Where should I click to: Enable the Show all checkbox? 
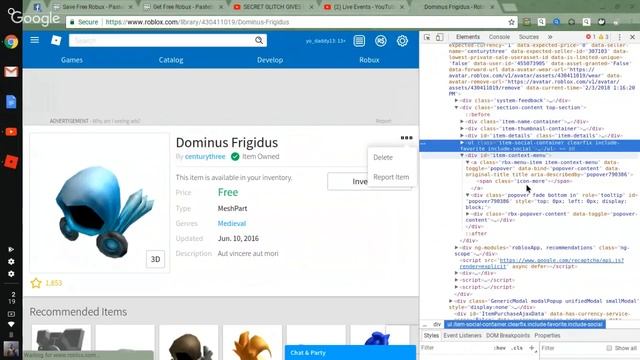(x=609, y=348)
